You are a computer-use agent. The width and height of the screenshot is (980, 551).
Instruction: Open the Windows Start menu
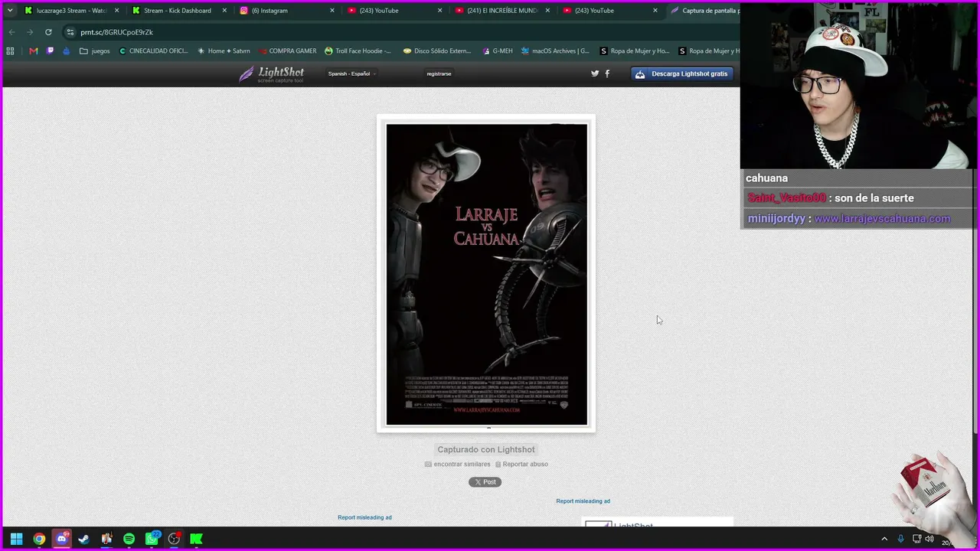(16, 539)
